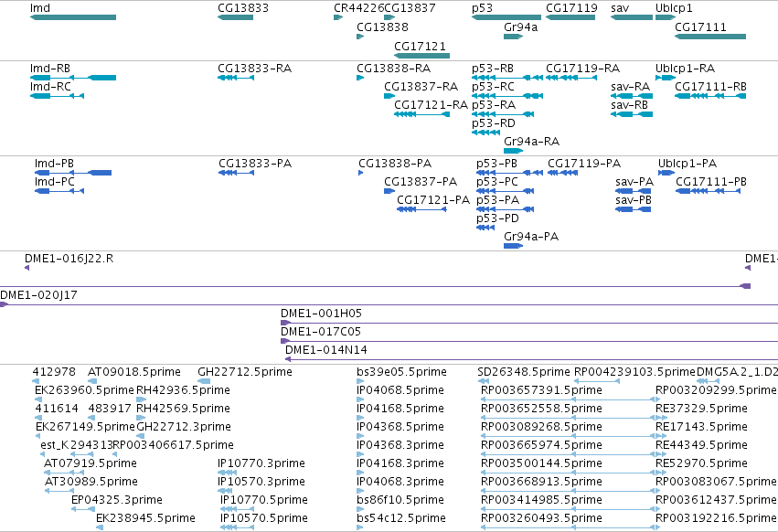Screen dimensions: 778x532
Task: Select the CG13833 gene bar
Action: tap(235, 17)
